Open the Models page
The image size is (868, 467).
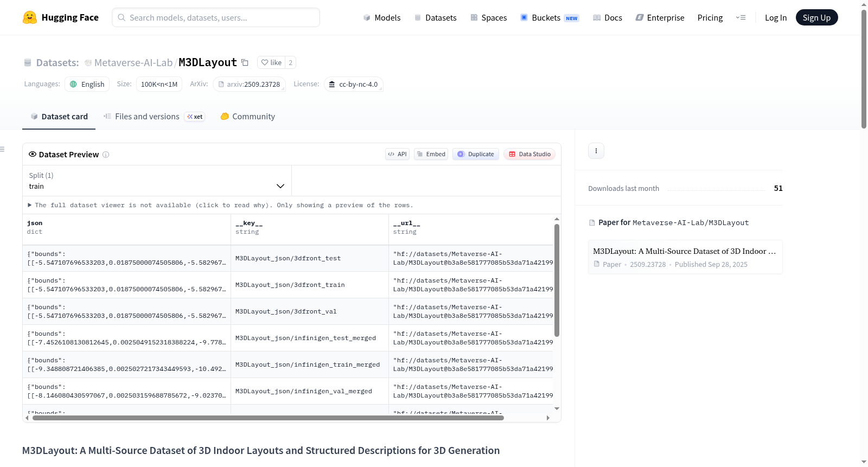pyautogui.click(x=382, y=17)
